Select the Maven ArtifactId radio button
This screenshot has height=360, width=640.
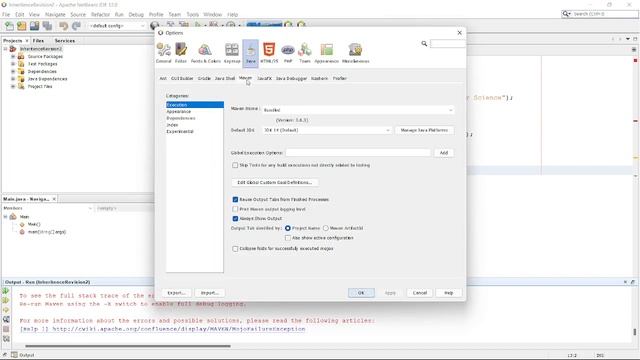point(326,228)
